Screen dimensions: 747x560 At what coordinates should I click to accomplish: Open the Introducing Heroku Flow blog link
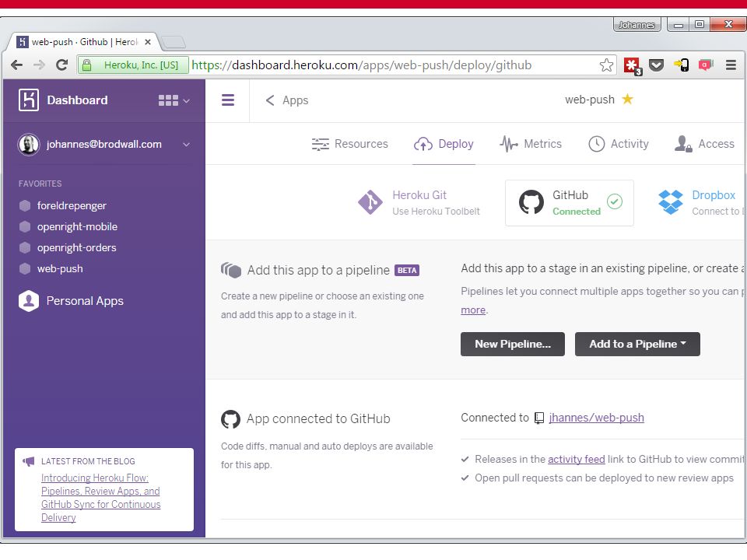tap(100, 498)
